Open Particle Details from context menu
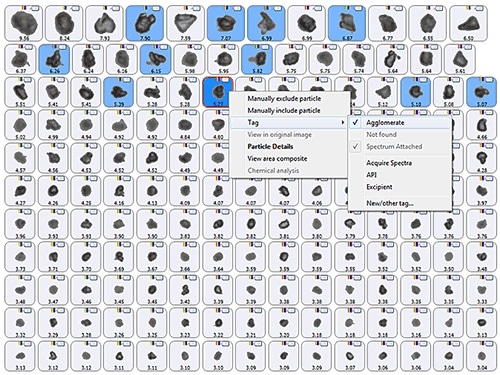The height and width of the screenshot is (375, 500). [288, 147]
